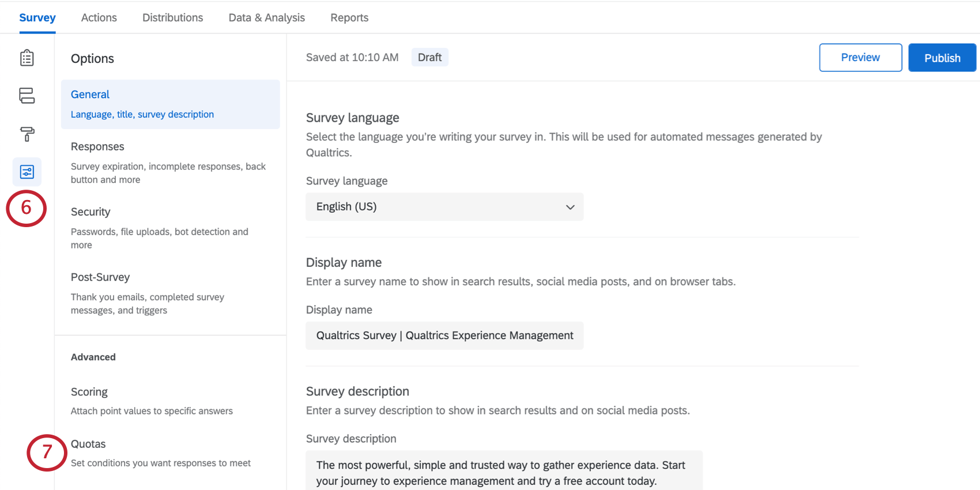Open the Reports tab
The height and width of the screenshot is (490, 980).
349,17
